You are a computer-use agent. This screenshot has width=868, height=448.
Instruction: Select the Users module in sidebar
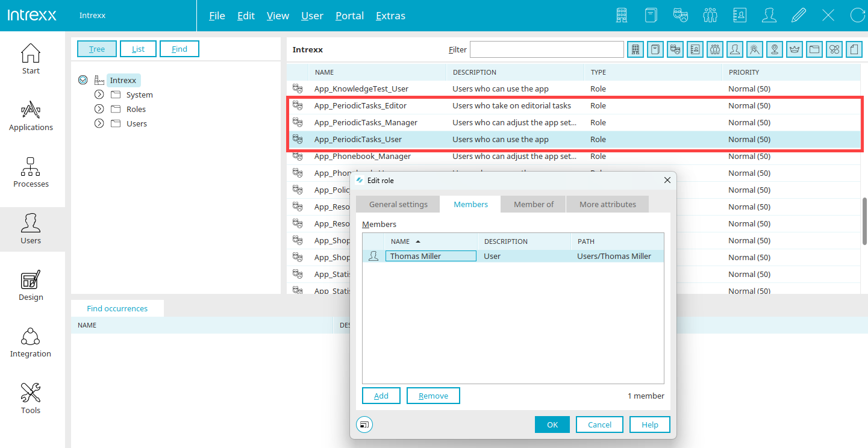tap(31, 229)
